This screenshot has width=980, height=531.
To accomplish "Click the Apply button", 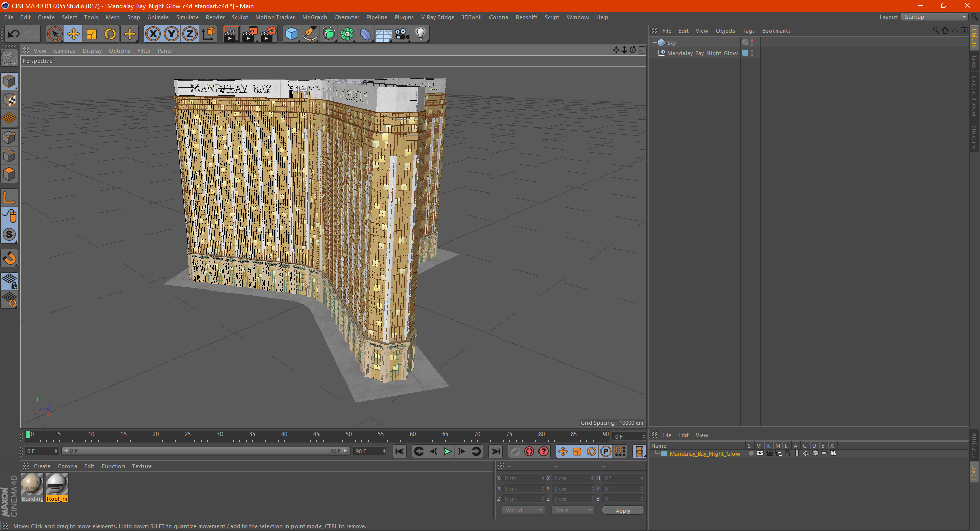I will 623,511.
